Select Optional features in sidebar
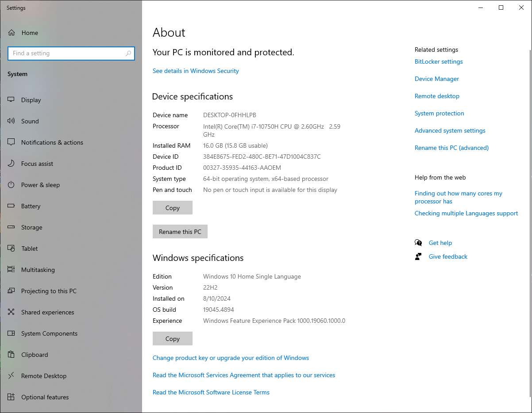The height and width of the screenshot is (413, 532). pos(45,397)
